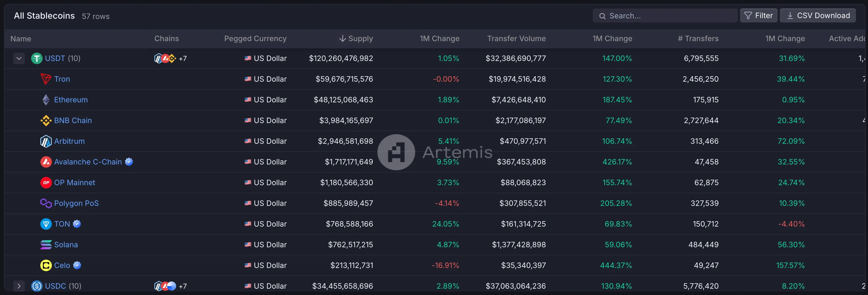Viewport: 868px width, 295px height.
Task: Click verified badge next to Celo
Action: [77, 265]
